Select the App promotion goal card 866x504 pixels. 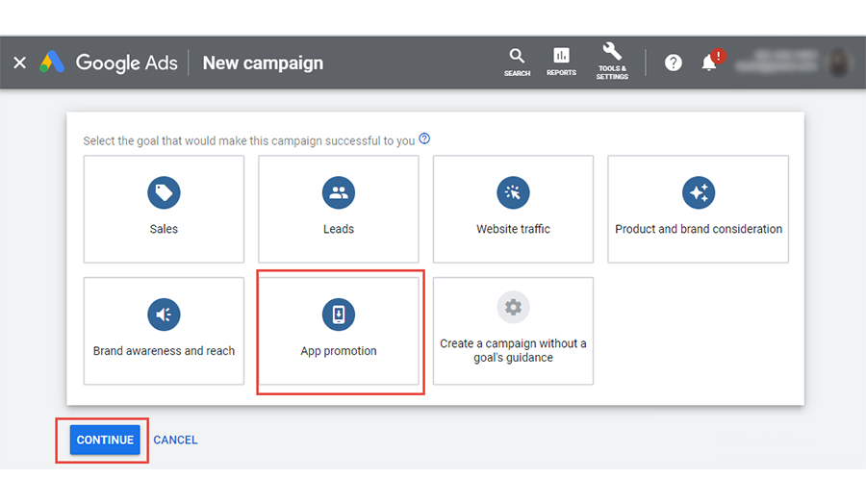tap(339, 331)
